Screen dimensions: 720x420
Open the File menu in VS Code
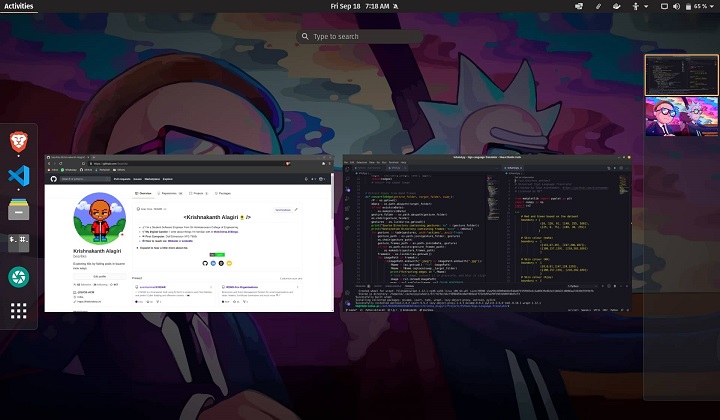coord(346,162)
